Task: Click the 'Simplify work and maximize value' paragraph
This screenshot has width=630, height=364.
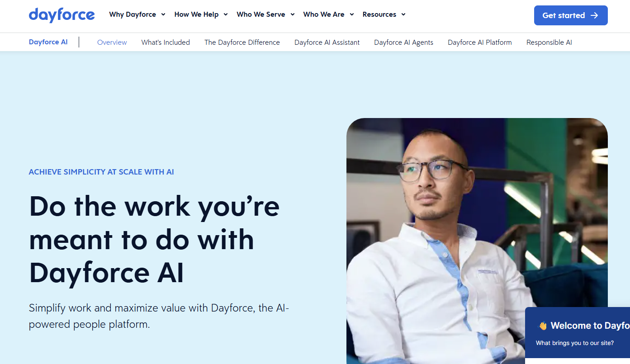Action: pos(159,316)
